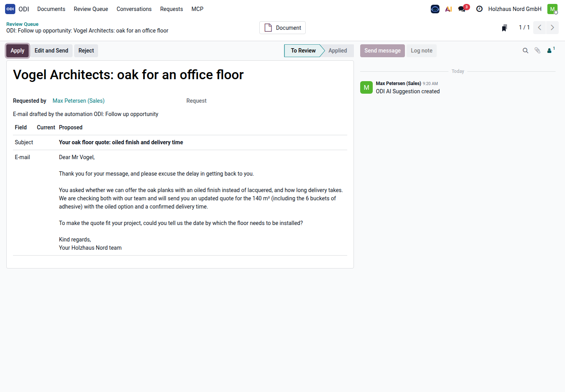This screenshot has width=565, height=392.
Task: Click the 'Request' field label
Action: coord(196,101)
